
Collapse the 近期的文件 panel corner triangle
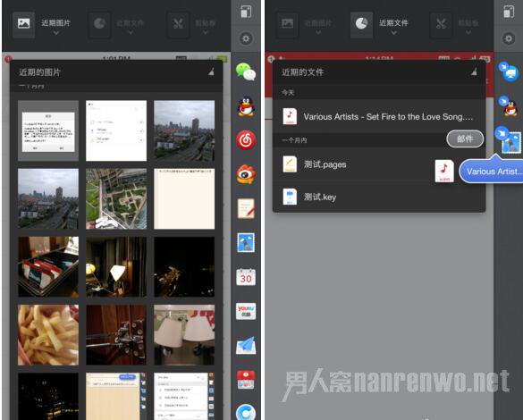click(474, 71)
